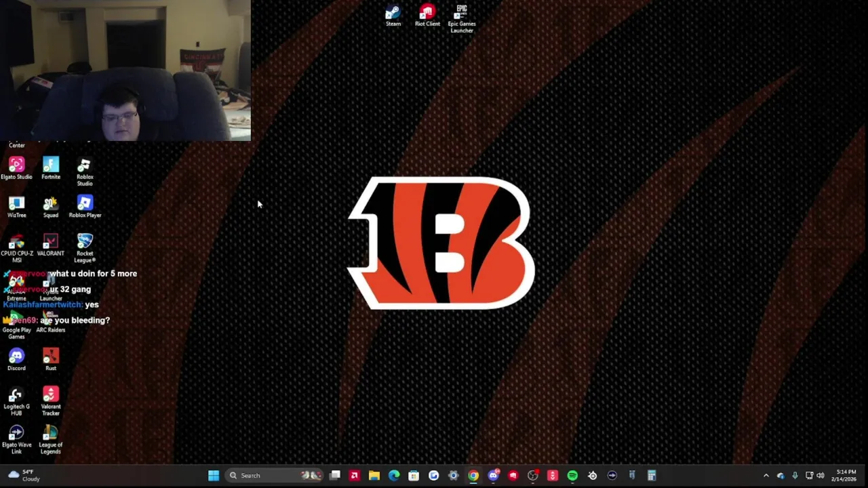Launch the Fortnite desktop shortcut
The height and width of the screenshot is (488, 868).
pos(51,168)
